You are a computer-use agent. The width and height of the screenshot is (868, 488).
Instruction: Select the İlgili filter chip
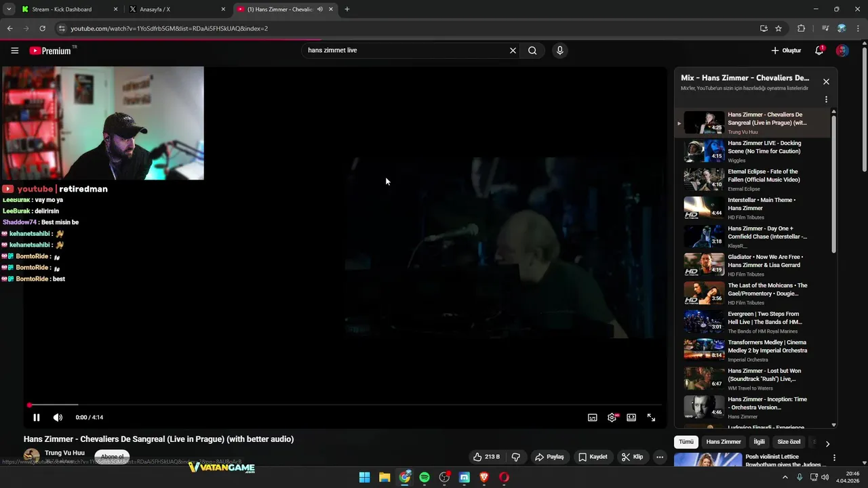tap(759, 442)
